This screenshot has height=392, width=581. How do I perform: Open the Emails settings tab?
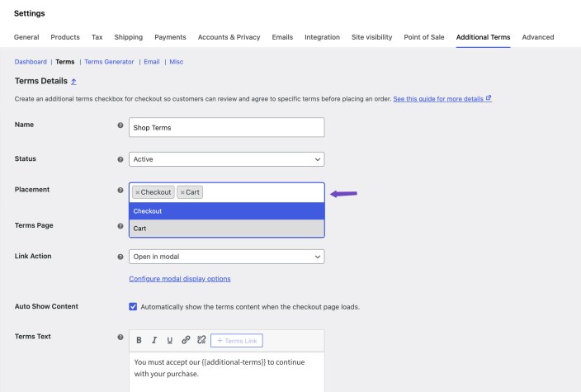click(282, 37)
